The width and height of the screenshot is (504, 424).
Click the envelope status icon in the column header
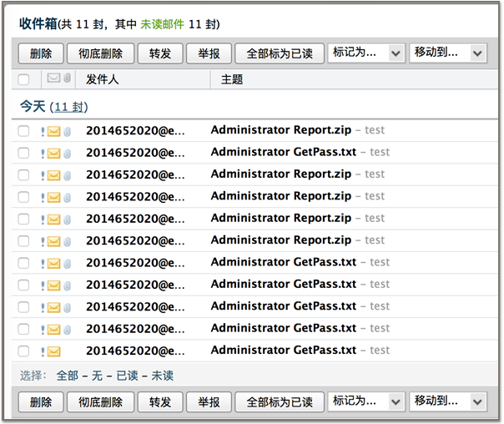(x=53, y=78)
